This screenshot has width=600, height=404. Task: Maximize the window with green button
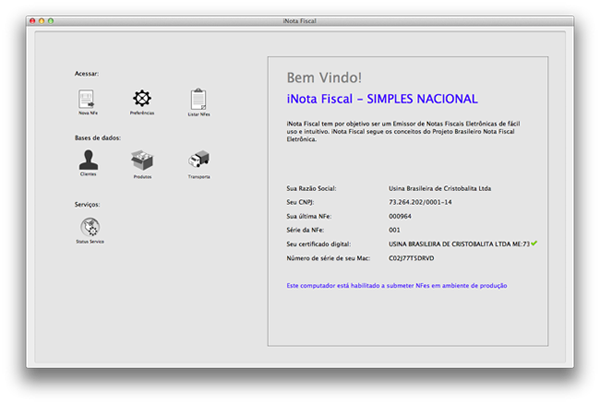point(51,21)
